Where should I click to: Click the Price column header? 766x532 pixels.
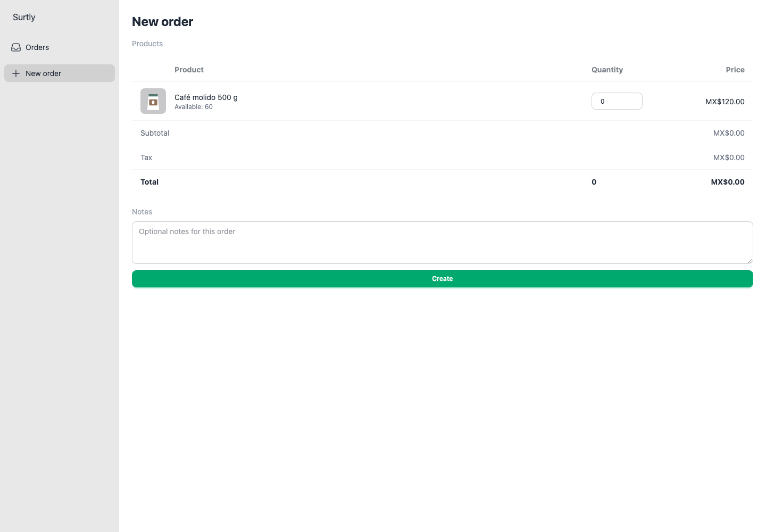(x=735, y=70)
